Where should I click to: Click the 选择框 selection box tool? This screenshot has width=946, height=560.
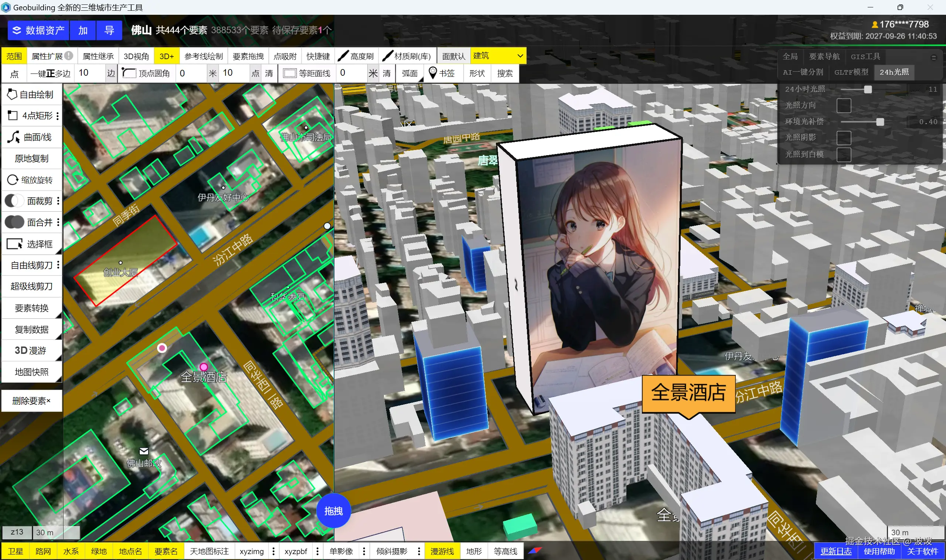32,244
